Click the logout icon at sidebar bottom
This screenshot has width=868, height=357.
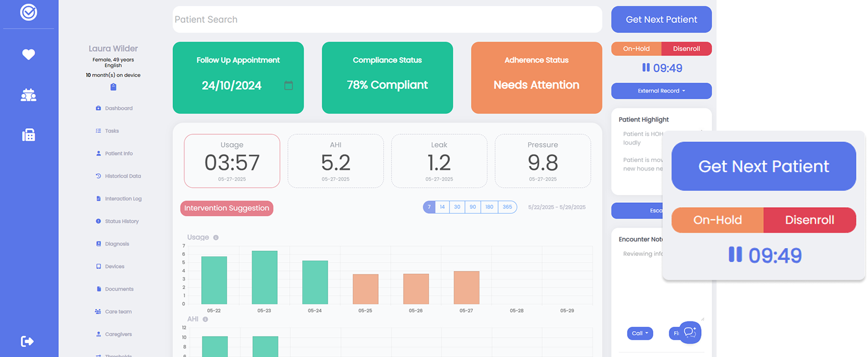pos(28,341)
